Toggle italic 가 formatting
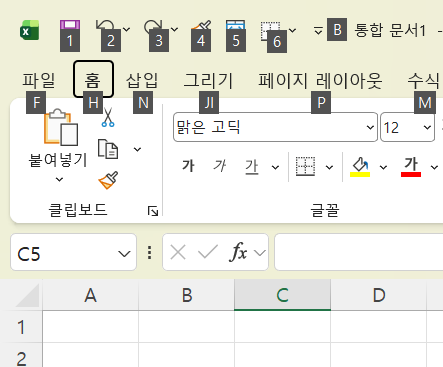Viewport: 443px width, 367px height. tap(220, 166)
